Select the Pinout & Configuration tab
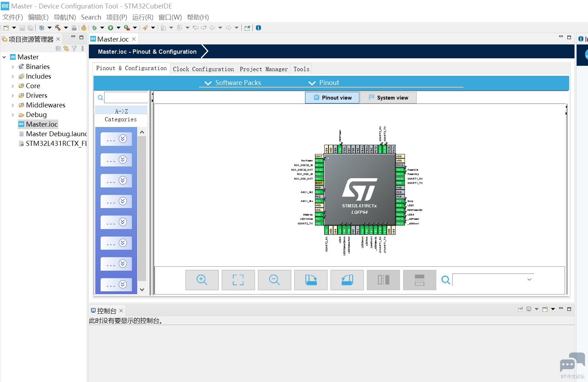 (x=131, y=68)
